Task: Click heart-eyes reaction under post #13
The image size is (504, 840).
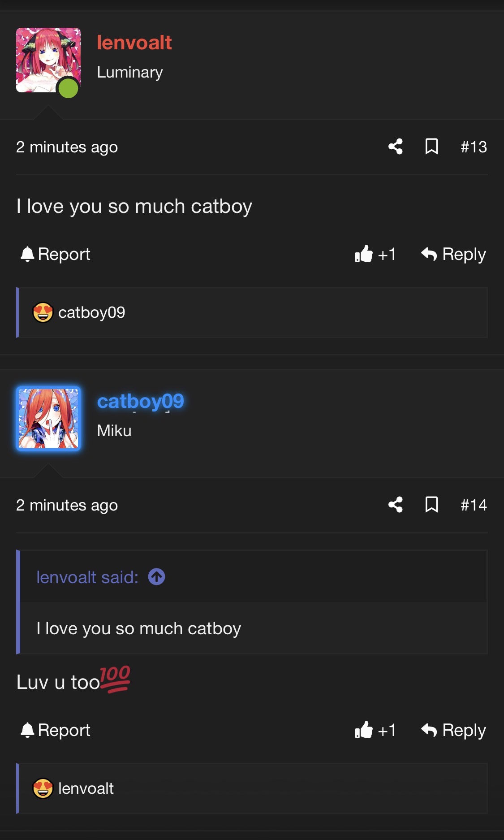Action: click(43, 312)
